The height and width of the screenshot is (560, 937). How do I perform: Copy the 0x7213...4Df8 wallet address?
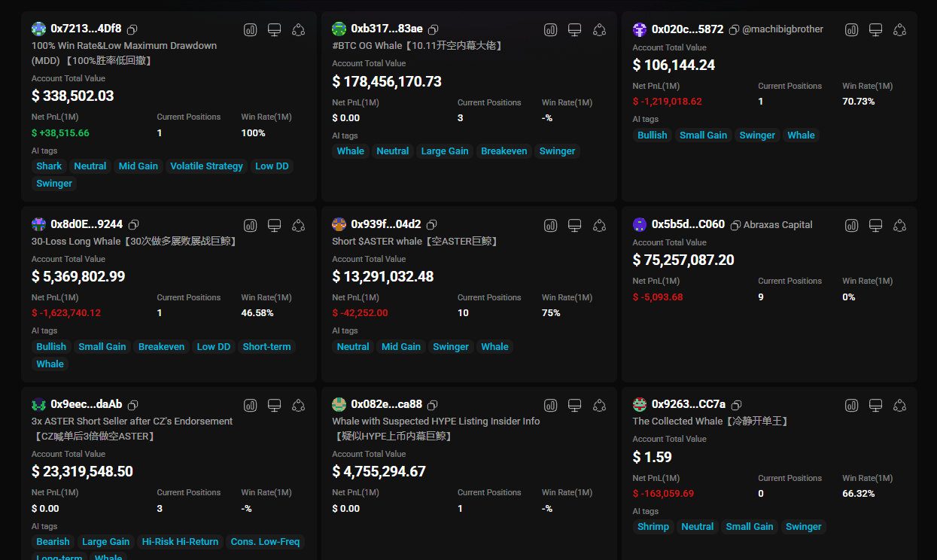(132, 29)
